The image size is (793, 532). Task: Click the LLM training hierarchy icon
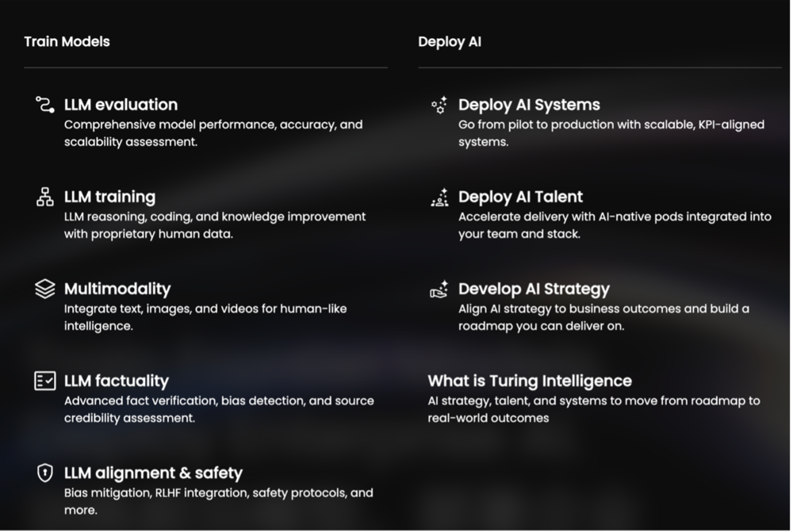(44, 197)
